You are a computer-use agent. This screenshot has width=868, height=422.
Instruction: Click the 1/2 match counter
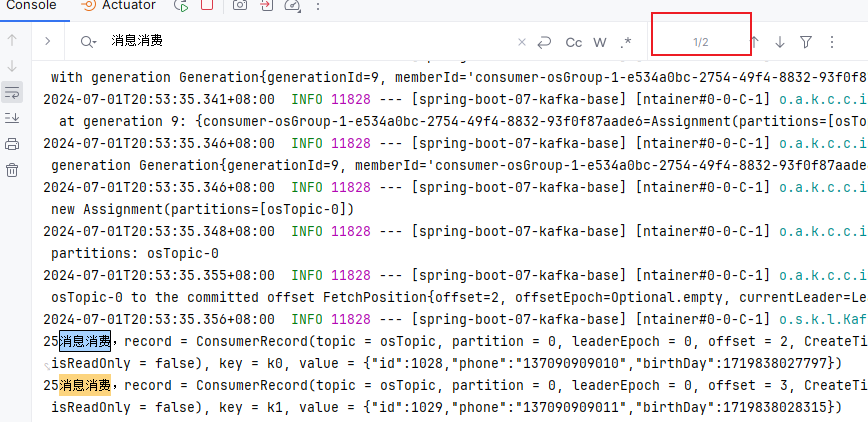point(701,42)
